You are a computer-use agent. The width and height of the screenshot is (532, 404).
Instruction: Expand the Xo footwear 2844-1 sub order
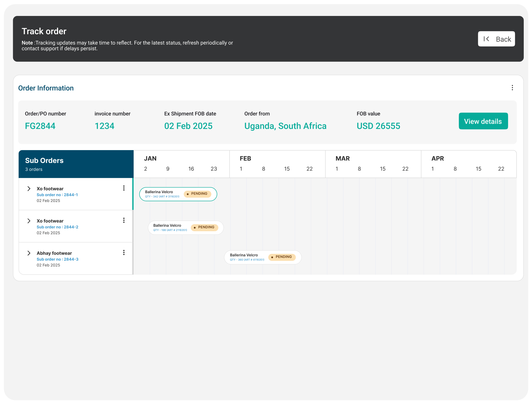(x=29, y=189)
